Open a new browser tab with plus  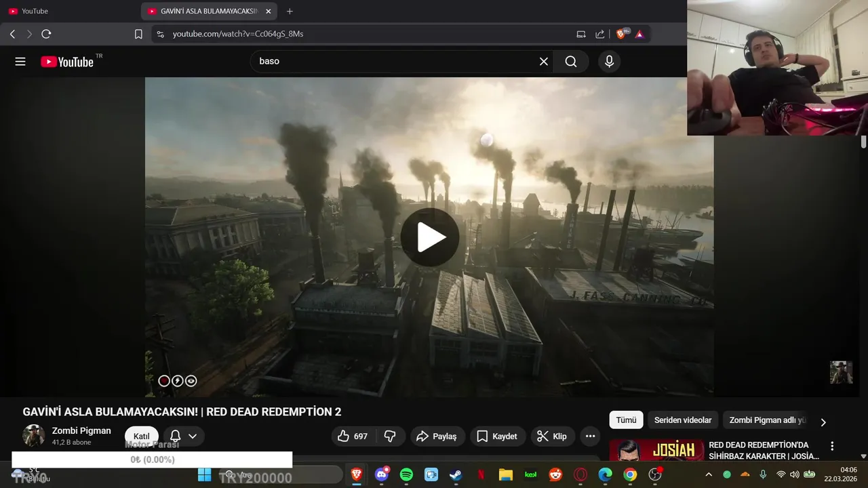tap(290, 12)
